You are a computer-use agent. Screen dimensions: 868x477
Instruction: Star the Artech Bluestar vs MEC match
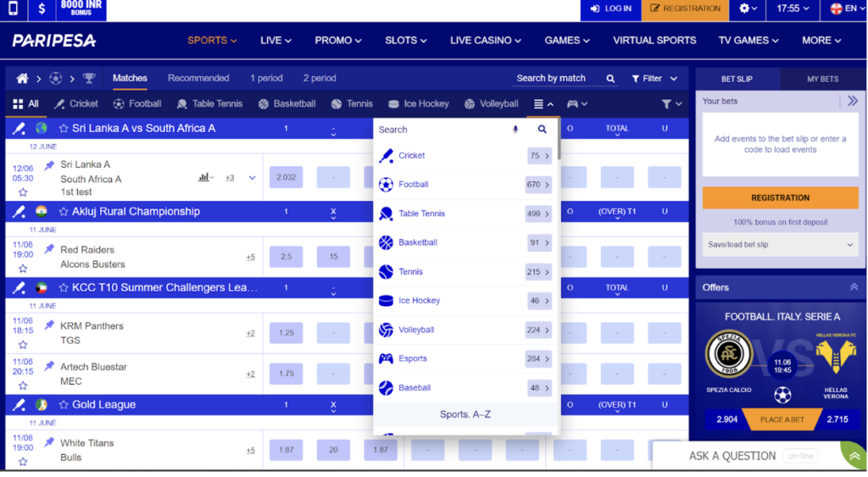click(23, 385)
